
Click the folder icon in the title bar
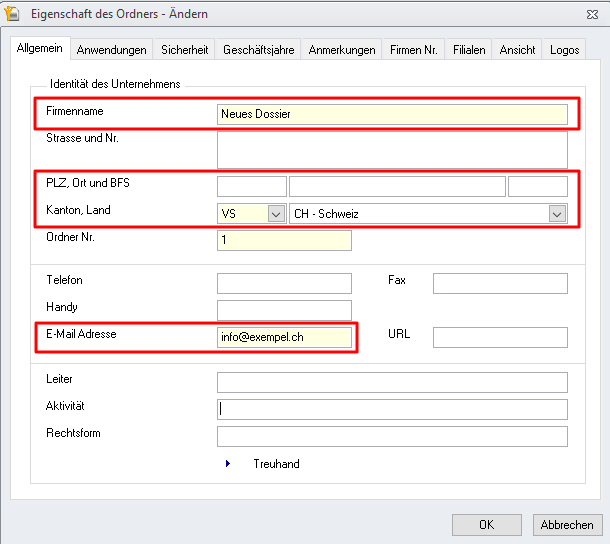(x=12, y=13)
